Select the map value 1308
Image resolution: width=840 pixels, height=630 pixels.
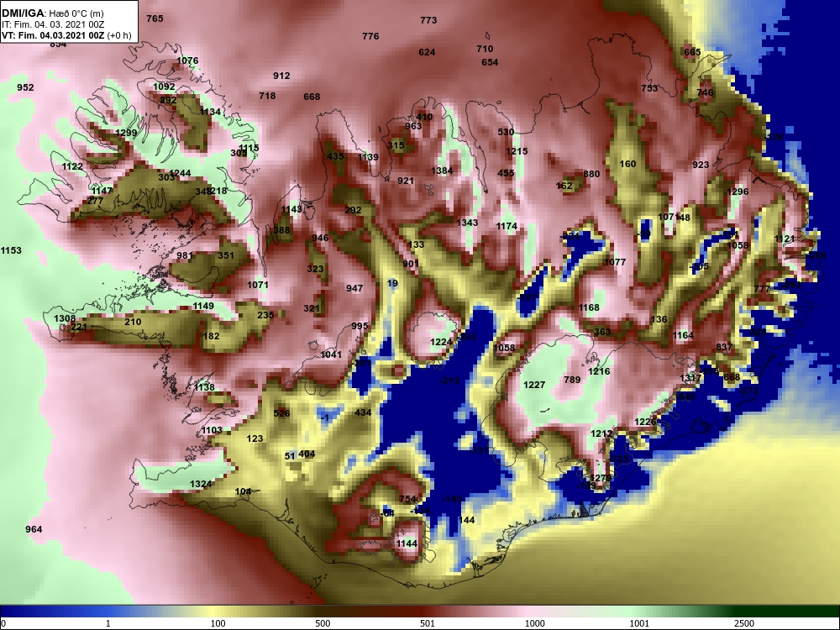click(65, 318)
